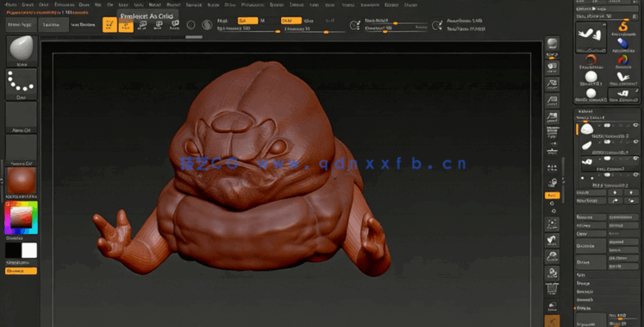Enable the Zsub button
The height and width of the screenshot is (327, 644).
pyautogui.click(x=309, y=21)
